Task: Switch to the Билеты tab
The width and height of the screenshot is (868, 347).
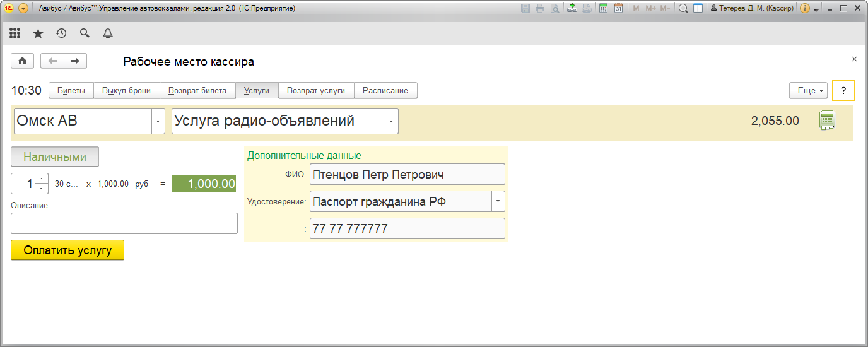Action: pyautogui.click(x=71, y=91)
